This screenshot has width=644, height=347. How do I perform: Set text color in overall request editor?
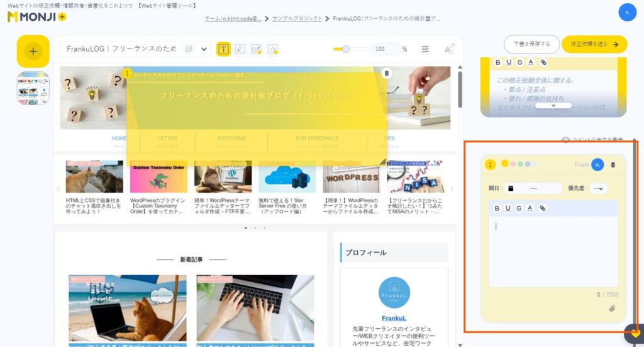point(531,62)
